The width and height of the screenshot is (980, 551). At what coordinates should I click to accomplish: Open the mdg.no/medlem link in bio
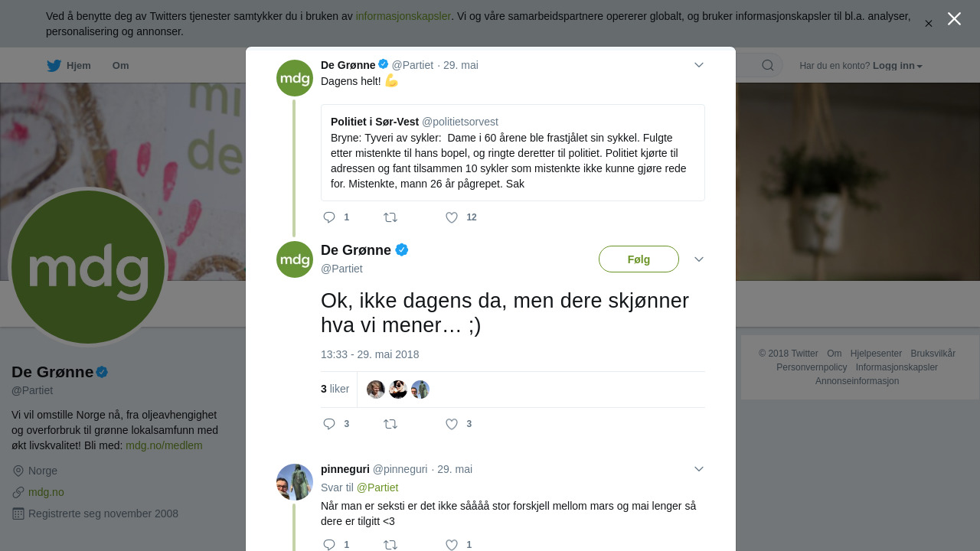[x=164, y=445]
